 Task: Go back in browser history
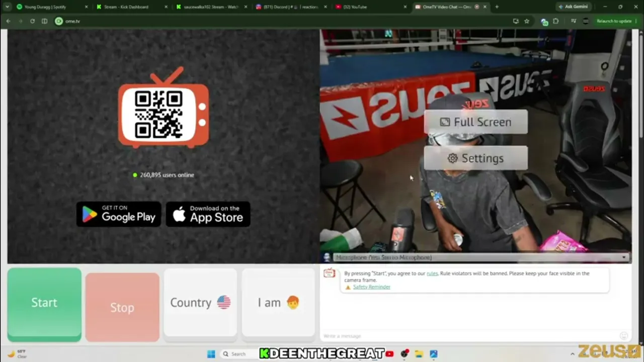pyautogui.click(x=9, y=21)
